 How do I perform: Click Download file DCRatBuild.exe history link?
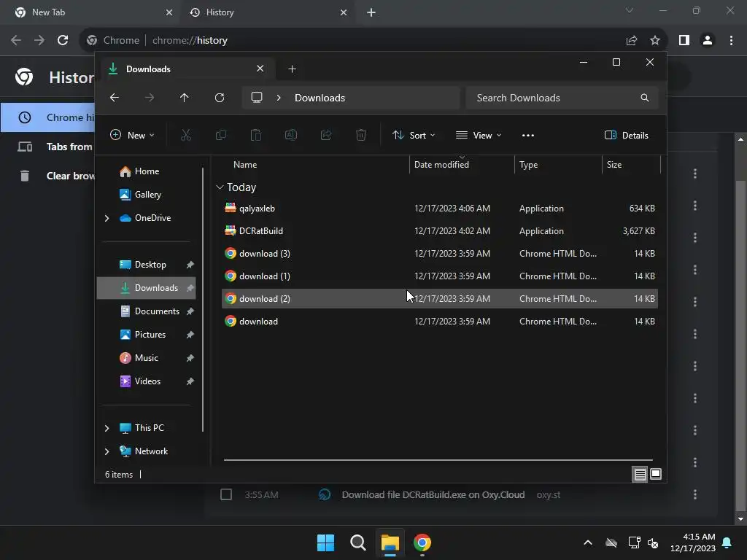click(433, 495)
